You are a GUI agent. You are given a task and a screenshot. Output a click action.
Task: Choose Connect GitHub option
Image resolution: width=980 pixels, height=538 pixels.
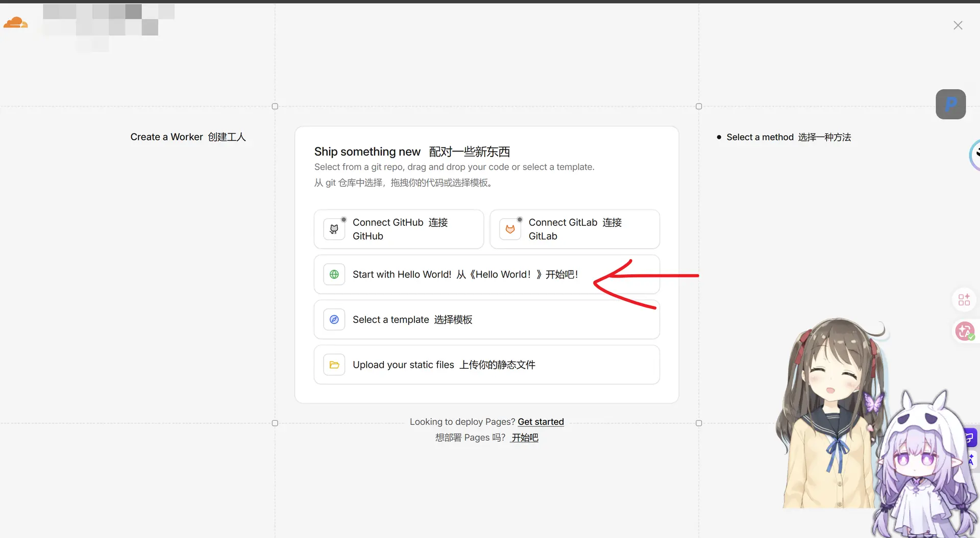399,229
